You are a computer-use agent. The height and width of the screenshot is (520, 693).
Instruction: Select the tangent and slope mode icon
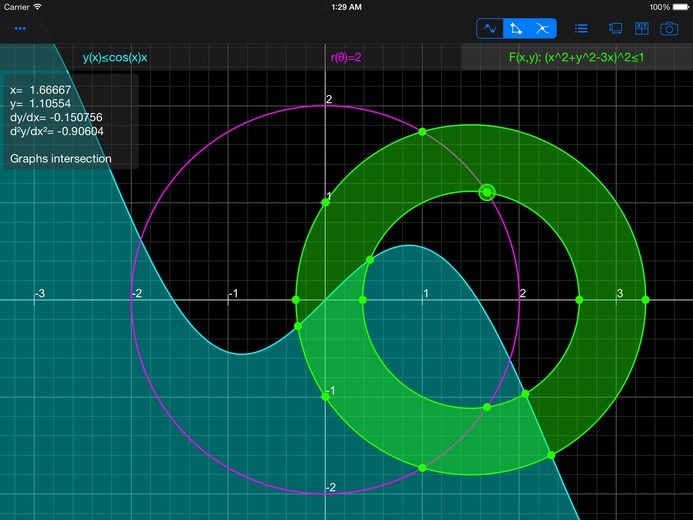(516, 29)
